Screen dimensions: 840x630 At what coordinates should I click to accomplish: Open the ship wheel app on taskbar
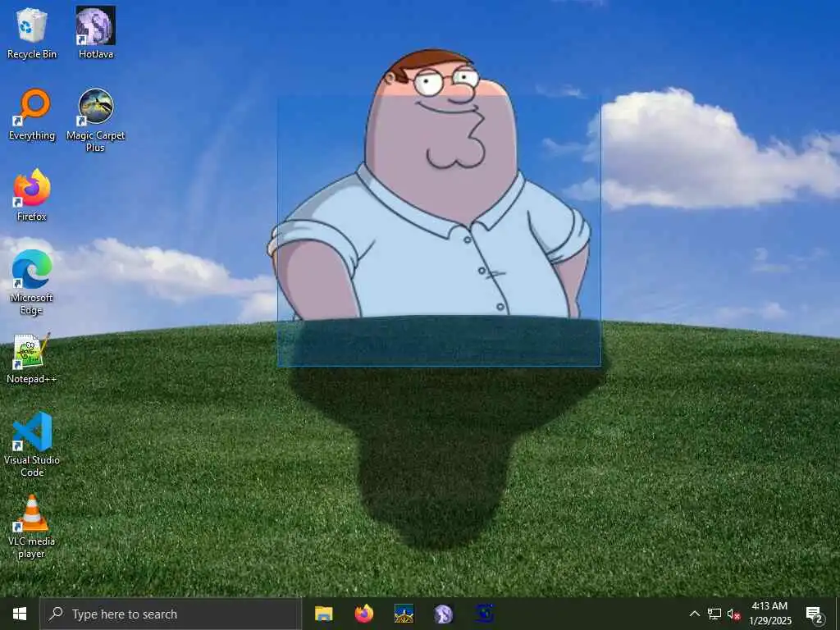tap(404, 614)
